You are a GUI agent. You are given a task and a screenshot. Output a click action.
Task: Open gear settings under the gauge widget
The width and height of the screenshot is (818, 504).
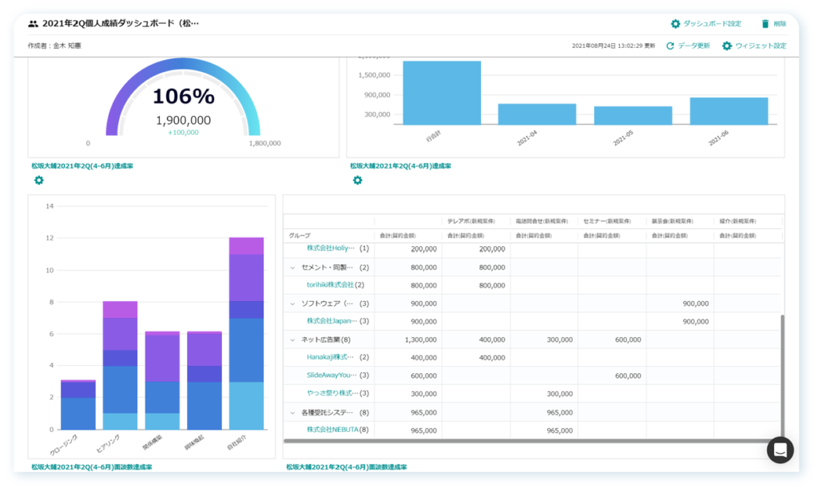[x=38, y=181]
